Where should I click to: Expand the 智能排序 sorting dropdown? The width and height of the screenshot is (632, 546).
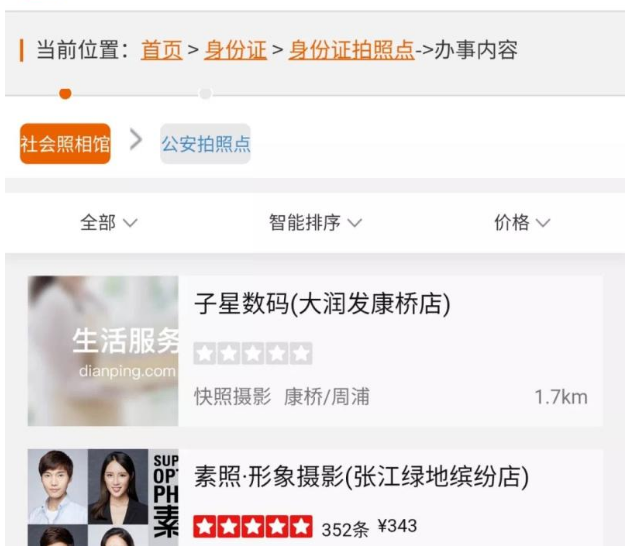316,222
